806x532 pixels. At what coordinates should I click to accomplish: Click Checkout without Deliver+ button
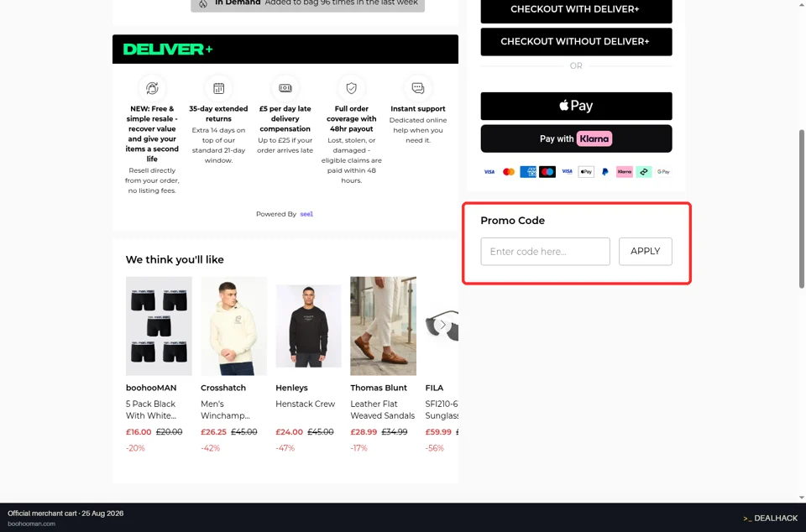576,42
